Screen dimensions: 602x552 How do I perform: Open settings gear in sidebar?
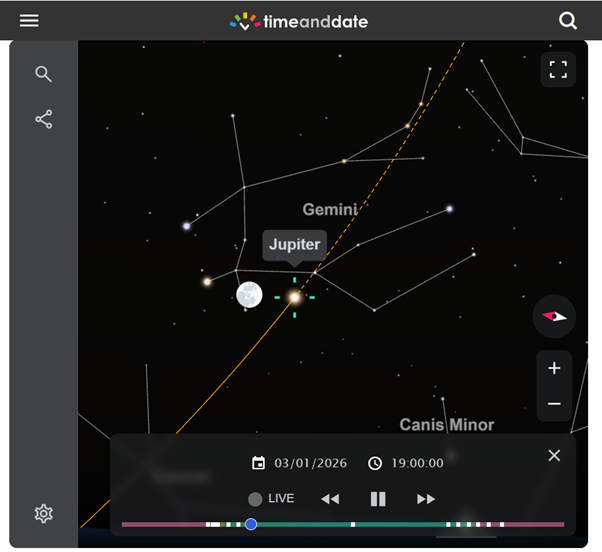click(x=43, y=514)
